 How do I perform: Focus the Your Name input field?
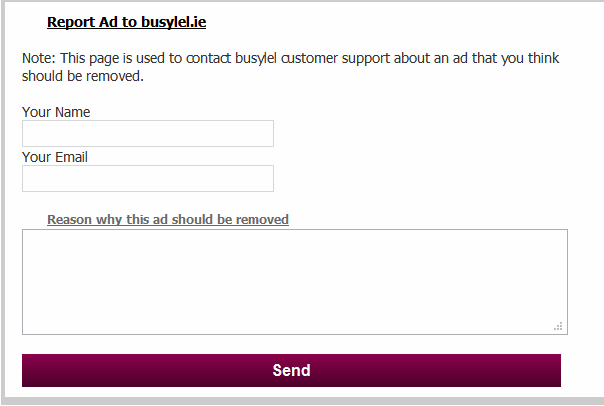pyautogui.click(x=148, y=134)
